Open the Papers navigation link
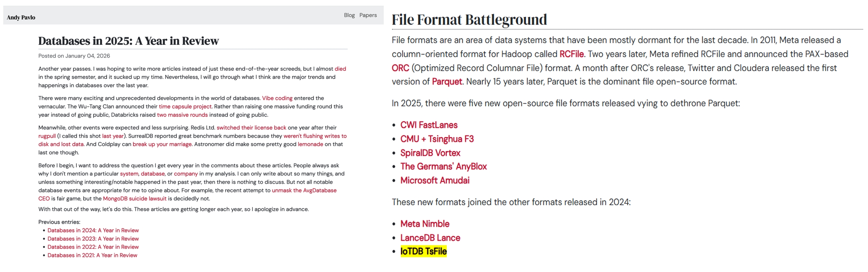Viewport: 868px width, 272px height. coord(368,15)
